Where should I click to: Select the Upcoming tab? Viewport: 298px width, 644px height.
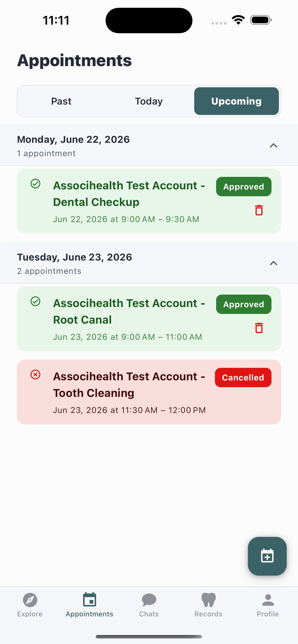(x=236, y=101)
